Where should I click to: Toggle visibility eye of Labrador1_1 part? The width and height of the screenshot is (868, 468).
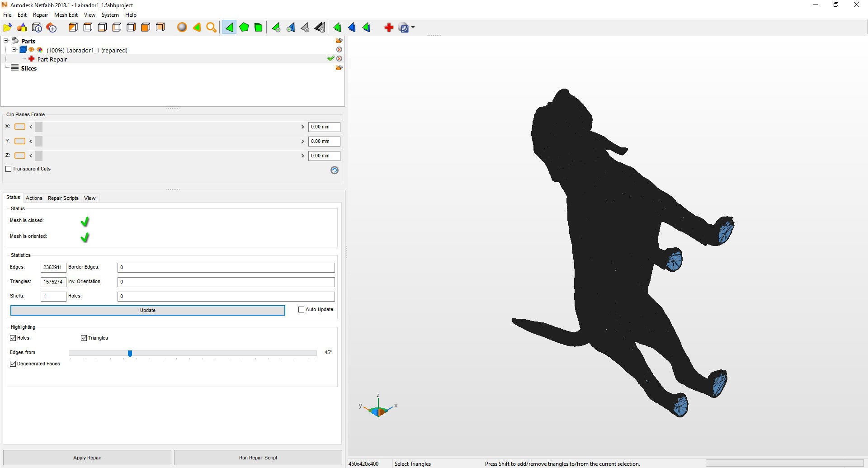point(32,50)
